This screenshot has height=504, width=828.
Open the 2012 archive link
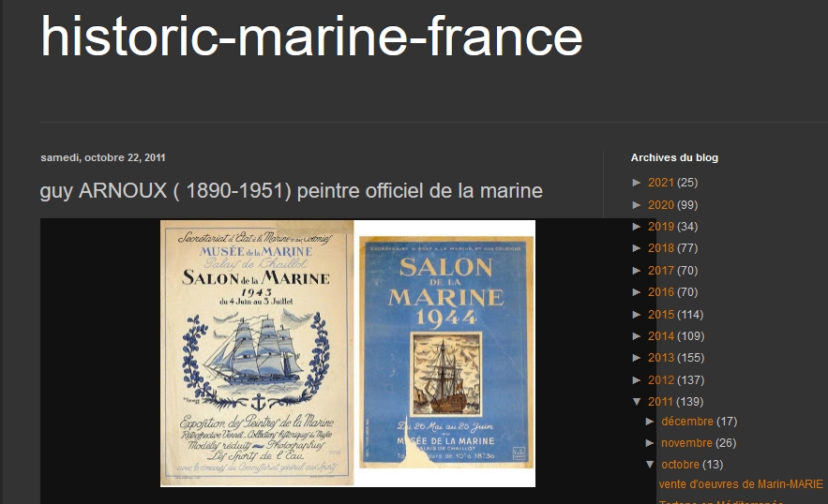(660, 380)
